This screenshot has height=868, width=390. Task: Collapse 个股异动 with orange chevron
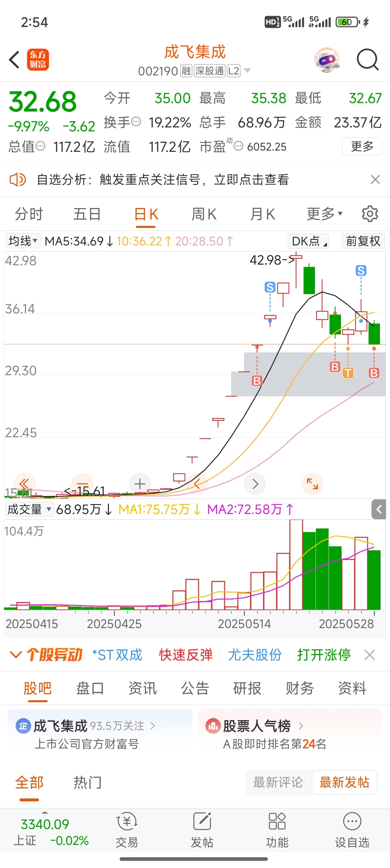[x=16, y=655]
